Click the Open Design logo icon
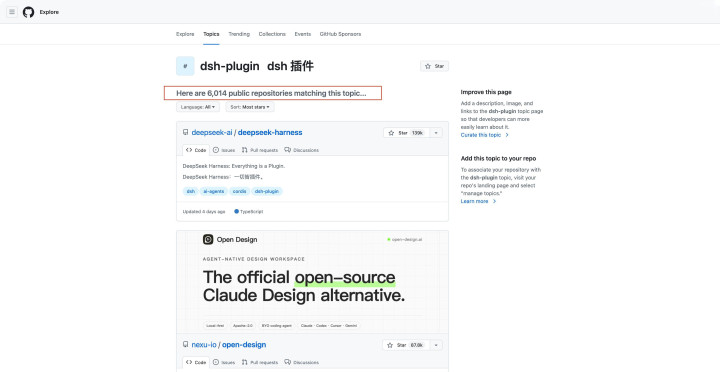Viewport: 720px width, 372px height. click(208, 239)
